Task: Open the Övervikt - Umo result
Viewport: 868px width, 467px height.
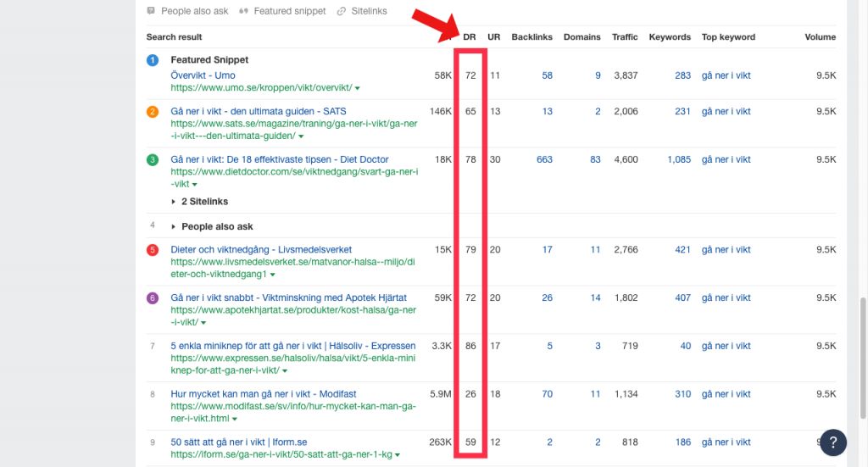Action: coord(203,75)
